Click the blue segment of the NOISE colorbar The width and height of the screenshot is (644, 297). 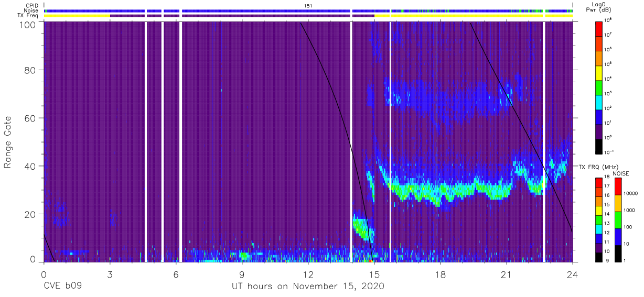(x=618, y=236)
